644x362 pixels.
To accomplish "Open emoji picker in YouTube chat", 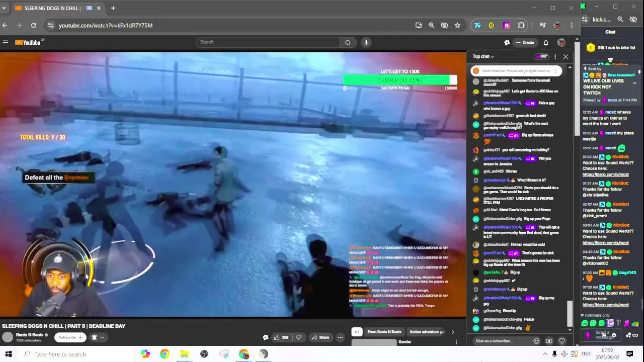I will click(536, 341).
